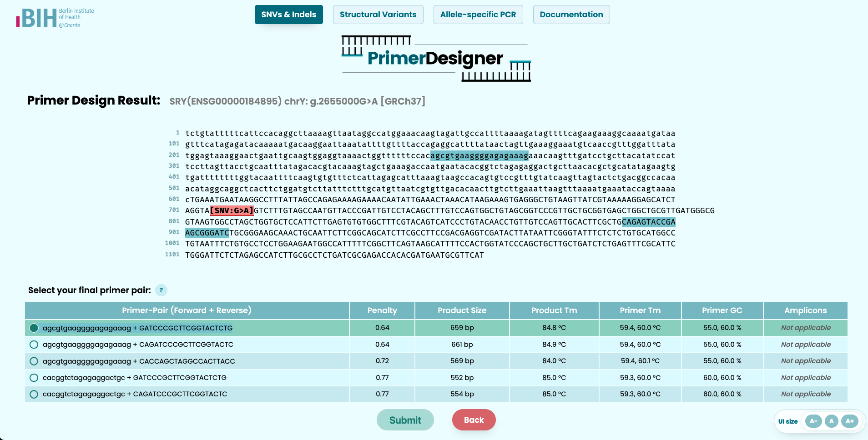Decrease UI size with A- button
The image size is (868, 440).
813,421
